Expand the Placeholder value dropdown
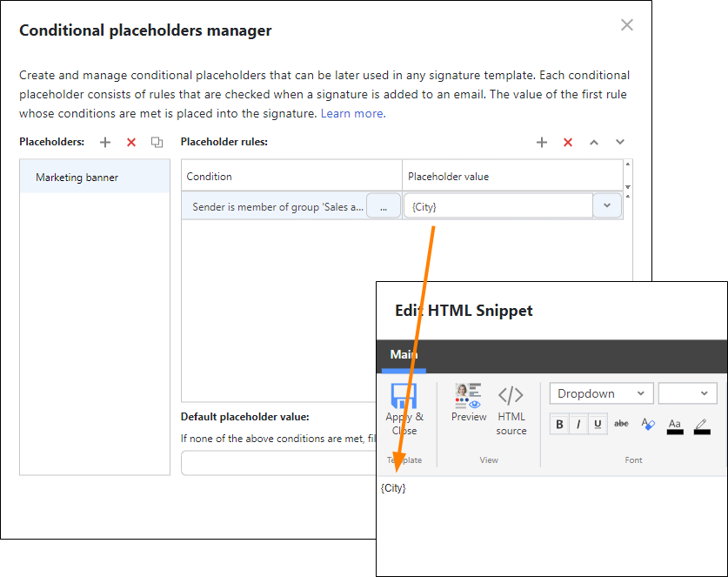 [x=607, y=206]
